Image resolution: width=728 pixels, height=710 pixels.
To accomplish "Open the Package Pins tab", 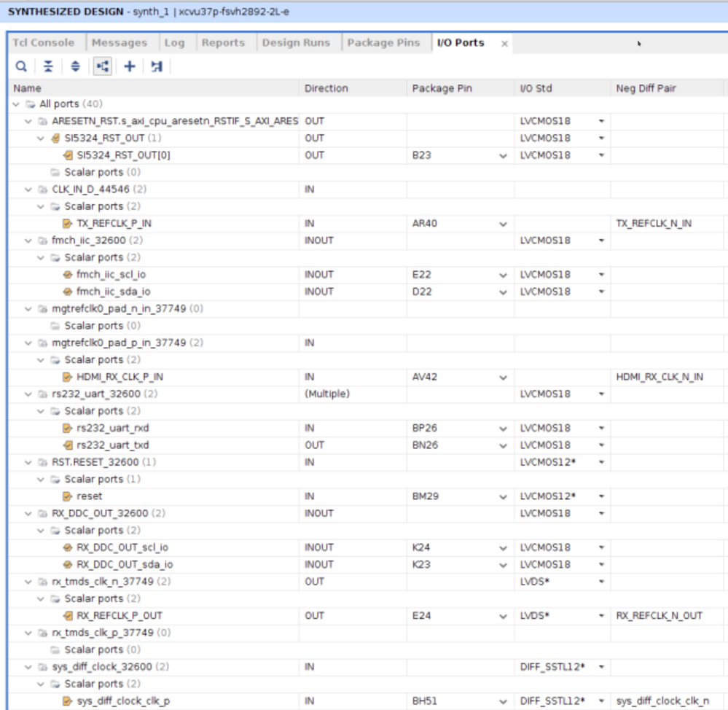I will tap(383, 43).
